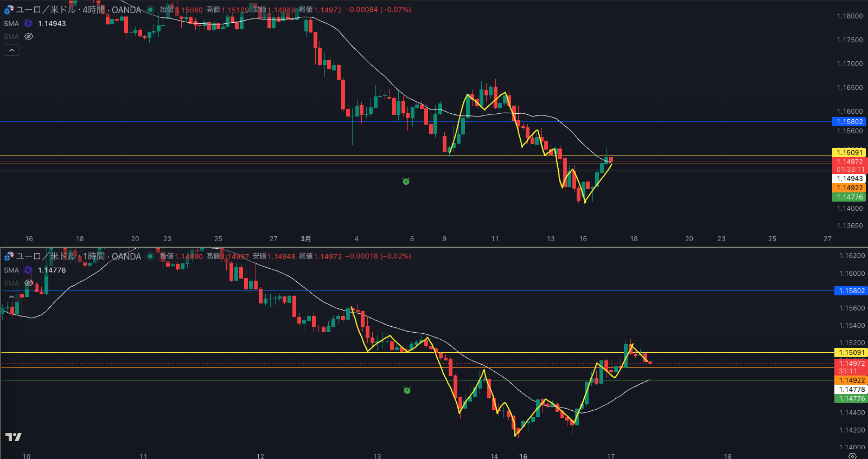Collapse indicator legend in 1-hour chart

(11, 296)
